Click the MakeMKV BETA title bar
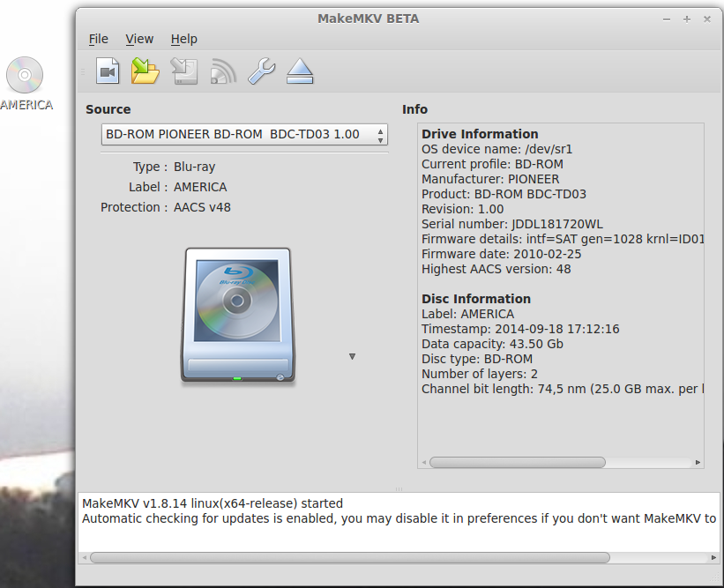 368,19
